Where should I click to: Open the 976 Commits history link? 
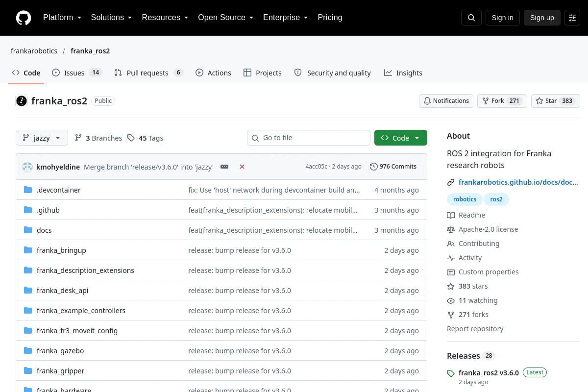393,167
